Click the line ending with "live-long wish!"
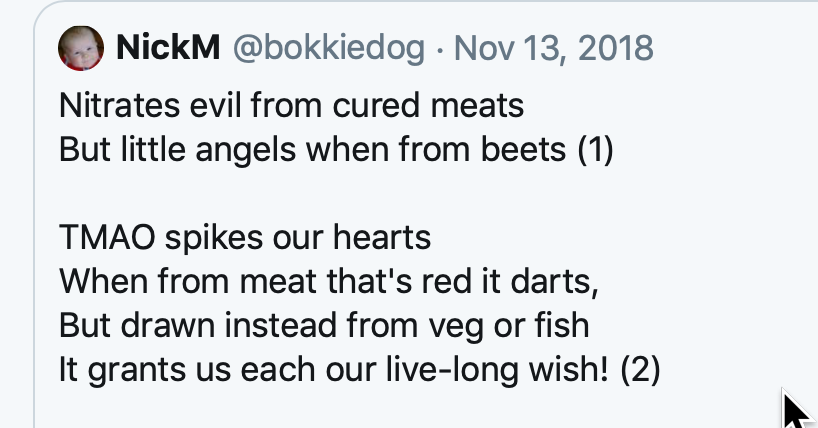 pos(360,370)
